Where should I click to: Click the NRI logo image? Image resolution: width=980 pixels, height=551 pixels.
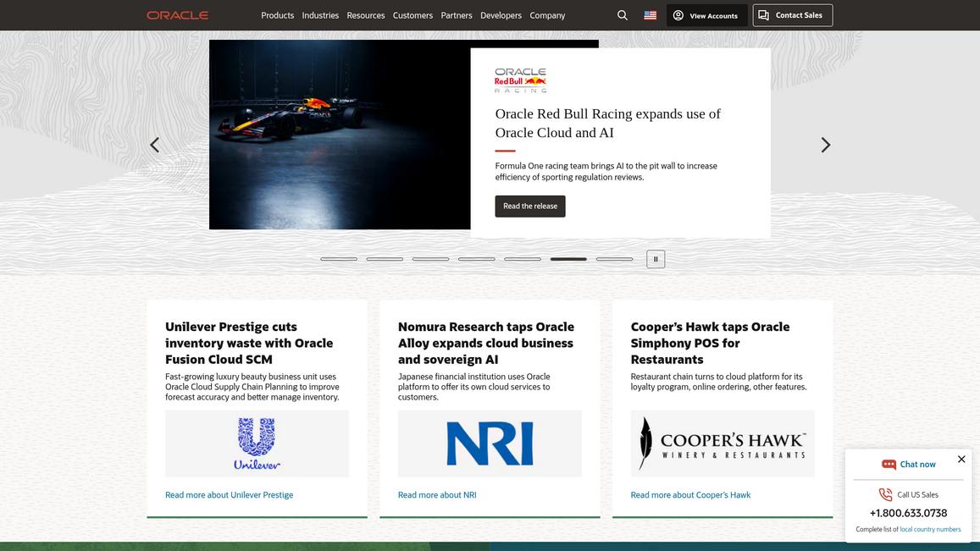[x=490, y=444]
